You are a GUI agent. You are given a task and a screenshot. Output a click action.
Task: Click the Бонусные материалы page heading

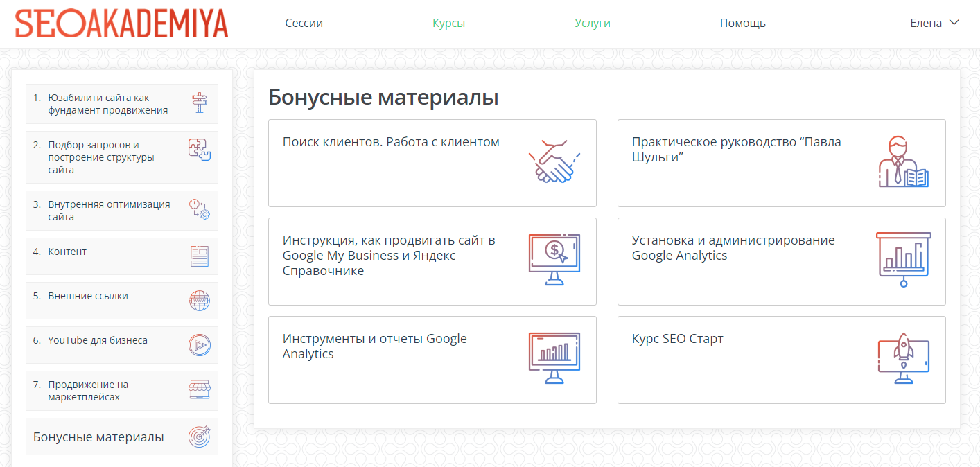(x=383, y=98)
